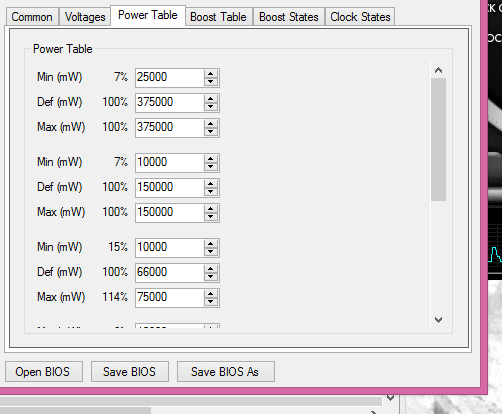Click the Open BIOS button
Viewport: 502px width, 414px height.
[44, 371]
